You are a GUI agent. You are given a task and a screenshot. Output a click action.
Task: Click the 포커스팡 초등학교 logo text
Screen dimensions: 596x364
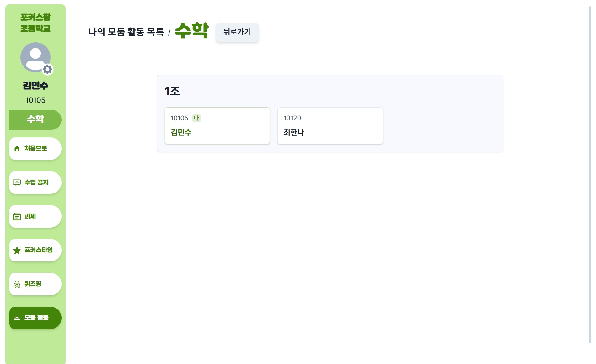point(35,23)
